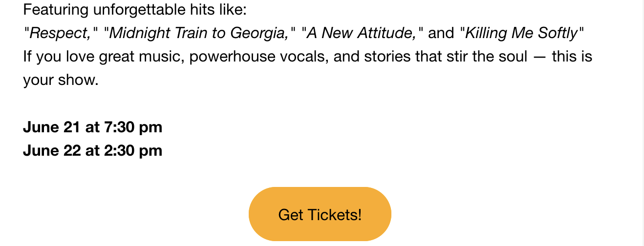Viewport: 644px width, 246px height.
Task: Select the June 21 at 7:30 pm showtime
Action: (93, 127)
